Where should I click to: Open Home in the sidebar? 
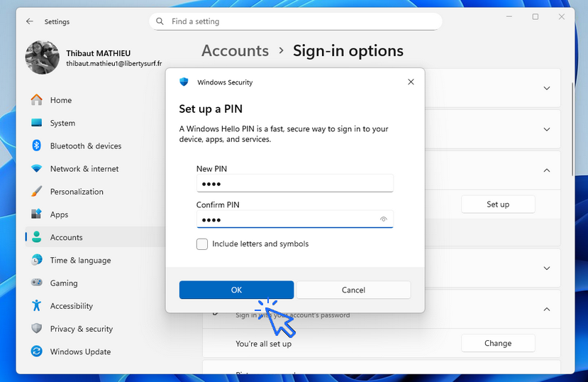96,100
